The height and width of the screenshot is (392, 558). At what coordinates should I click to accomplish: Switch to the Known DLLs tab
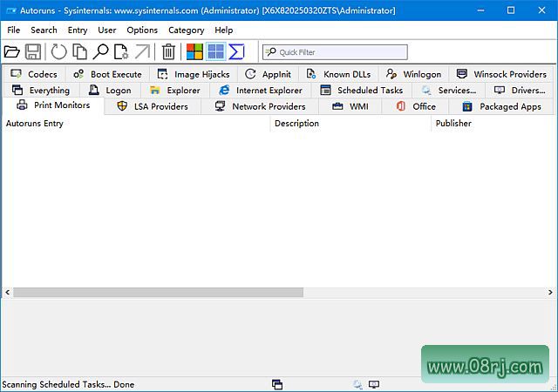[x=339, y=74]
